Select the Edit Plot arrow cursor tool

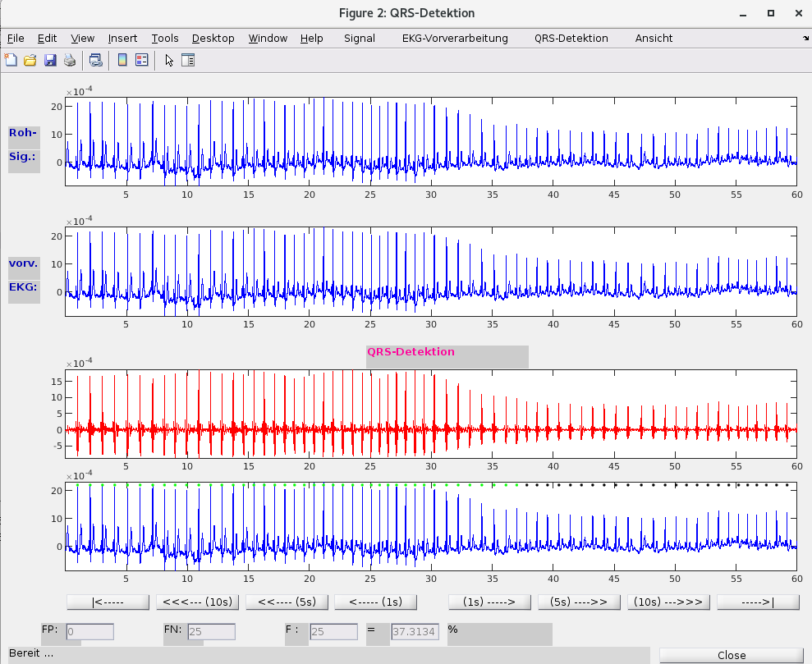[x=169, y=60]
